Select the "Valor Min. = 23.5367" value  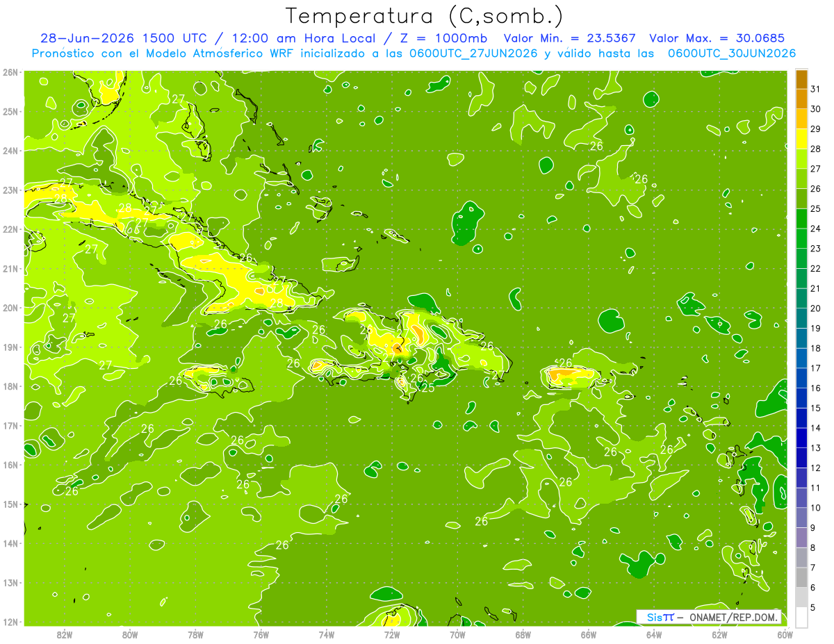569,38
